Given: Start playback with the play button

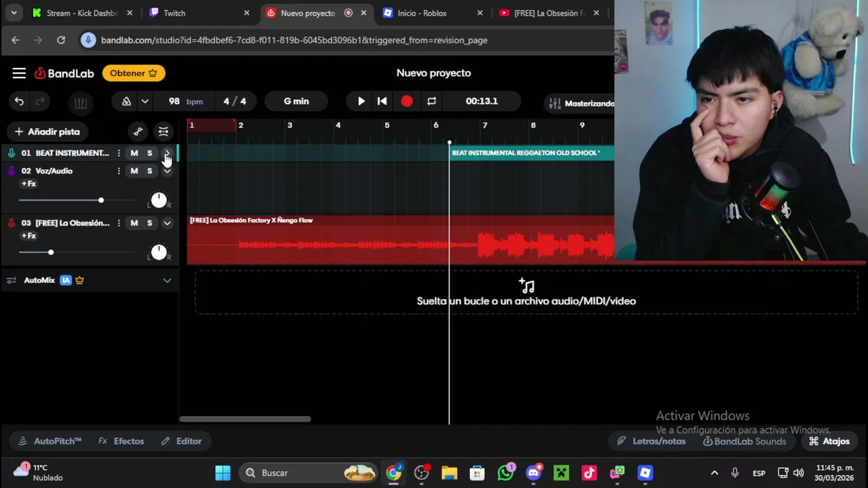Looking at the screenshot, I should [x=361, y=102].
